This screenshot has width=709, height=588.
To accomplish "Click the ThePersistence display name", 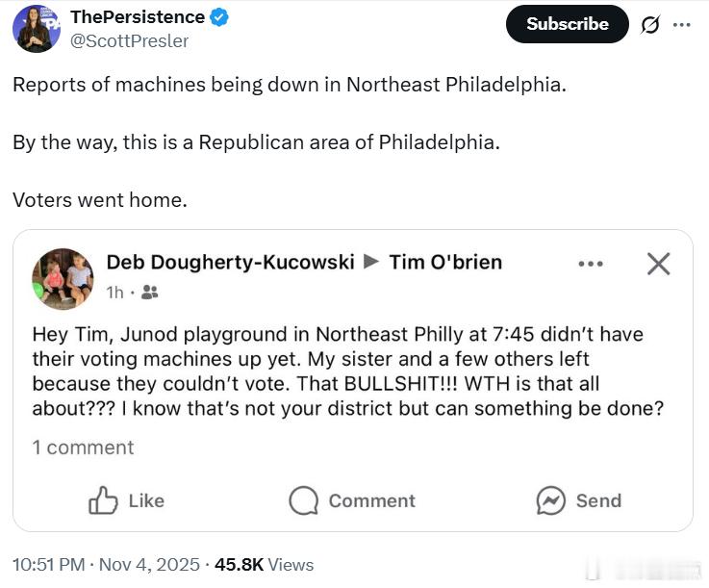I will pos(138,17).
